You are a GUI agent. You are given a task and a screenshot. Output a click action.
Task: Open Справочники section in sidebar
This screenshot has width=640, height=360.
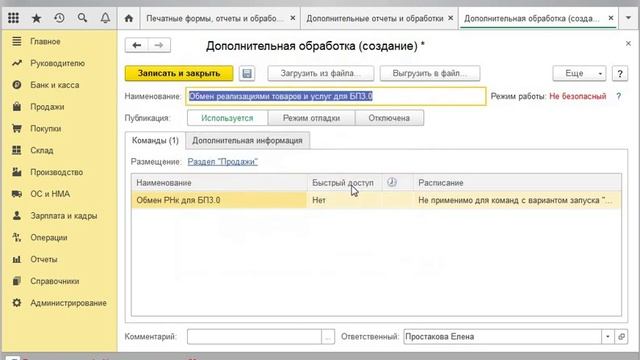54,281
